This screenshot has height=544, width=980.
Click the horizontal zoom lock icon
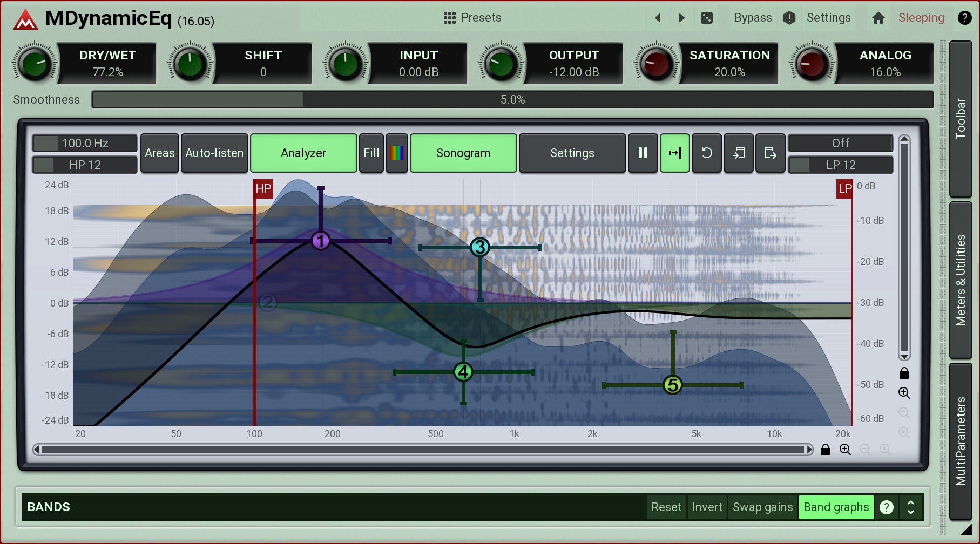(x=826, y=450)
